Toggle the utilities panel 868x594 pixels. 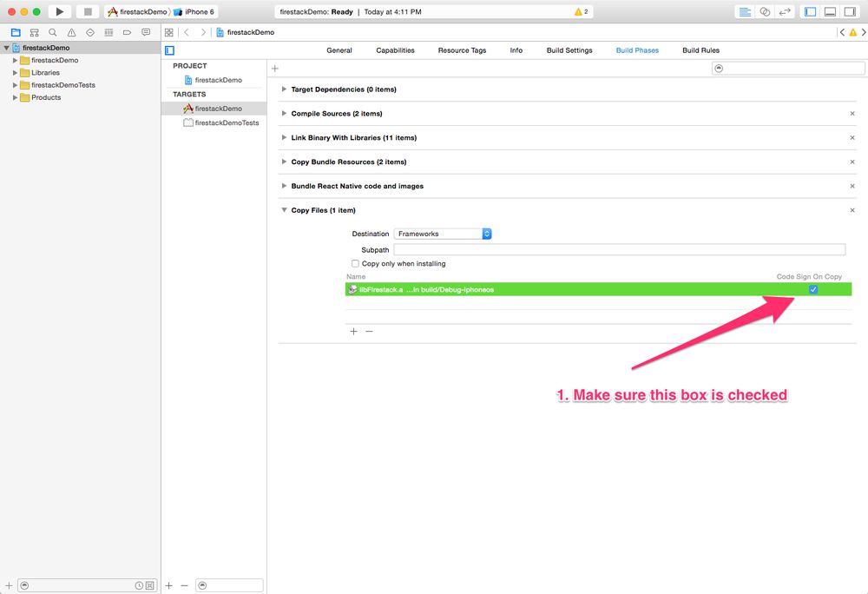click(x=851, y=11)
